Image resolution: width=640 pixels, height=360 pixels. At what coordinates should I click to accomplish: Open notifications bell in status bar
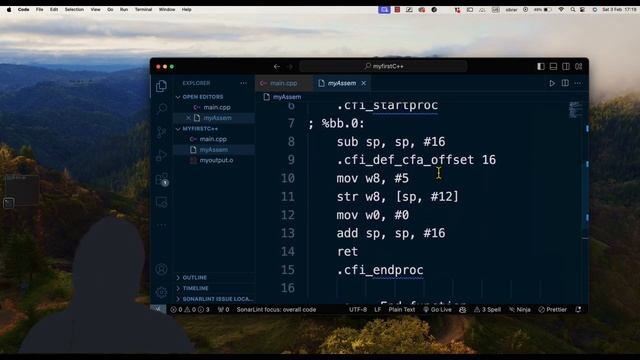pyautogui.click(x=578, y=310)
